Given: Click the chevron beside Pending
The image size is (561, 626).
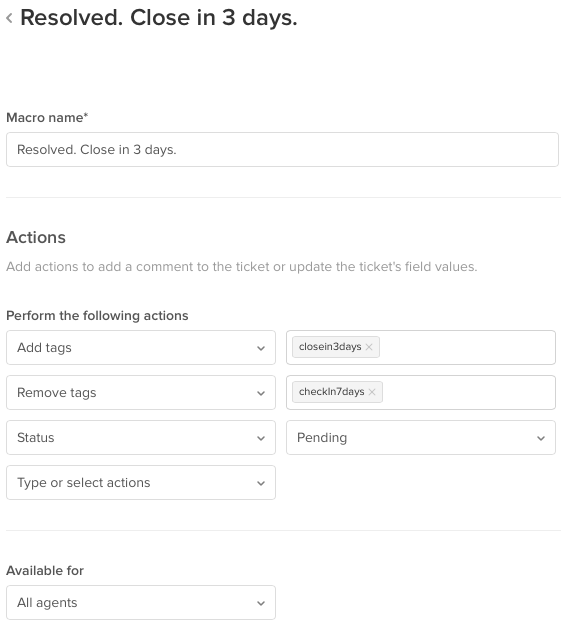Looking at the screenshot, I should click(x=541, y=438).
